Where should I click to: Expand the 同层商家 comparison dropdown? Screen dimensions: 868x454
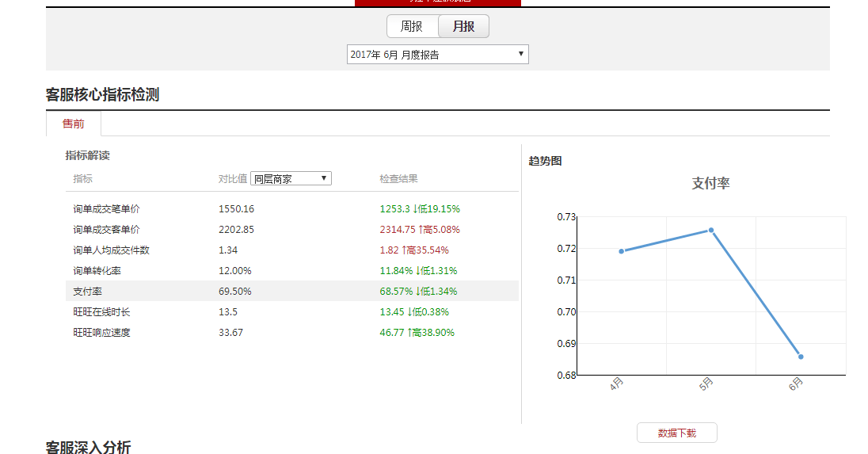[291, 179]
